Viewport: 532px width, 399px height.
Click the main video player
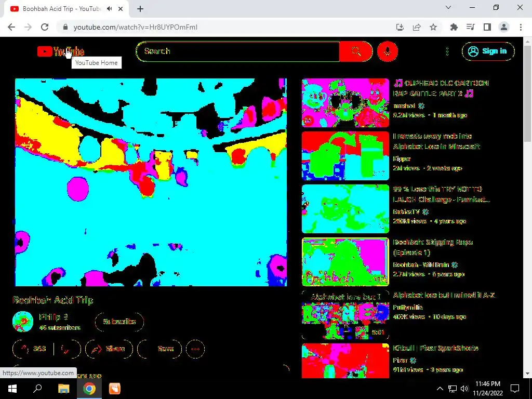pos(151,182)
